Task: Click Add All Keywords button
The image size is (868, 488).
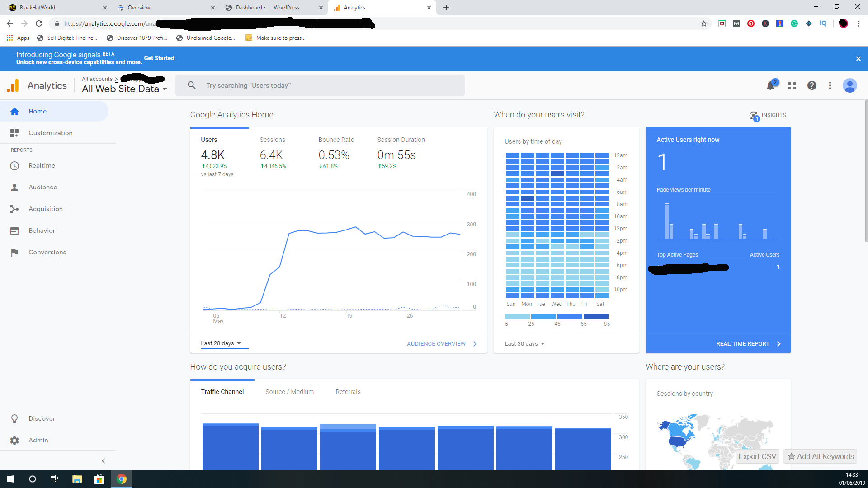Action: (x=821, y=456)
